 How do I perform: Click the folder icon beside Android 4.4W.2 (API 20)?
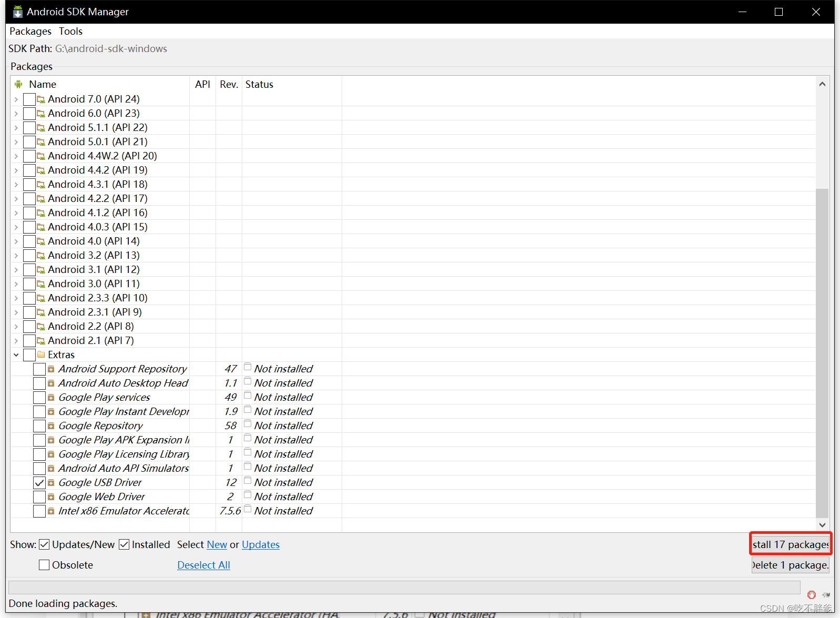[41, 156]
